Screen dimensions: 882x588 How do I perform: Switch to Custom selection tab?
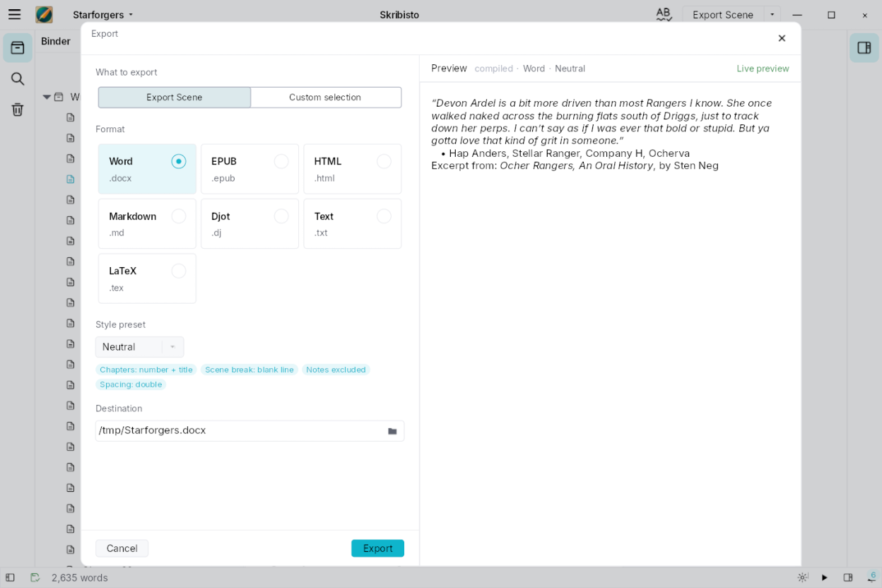pyautogui.click(x=326, y=98)
